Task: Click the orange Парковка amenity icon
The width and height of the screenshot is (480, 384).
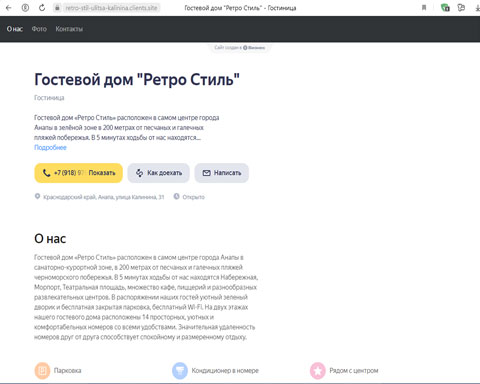Action: pos(42,371)
